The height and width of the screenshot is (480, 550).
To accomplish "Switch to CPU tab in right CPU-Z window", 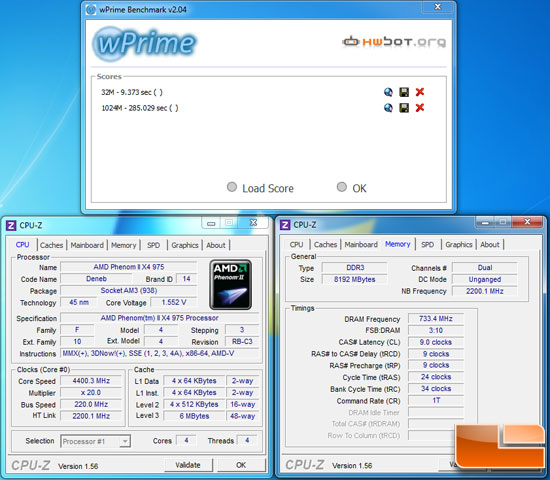I will (x=296, y=244).
